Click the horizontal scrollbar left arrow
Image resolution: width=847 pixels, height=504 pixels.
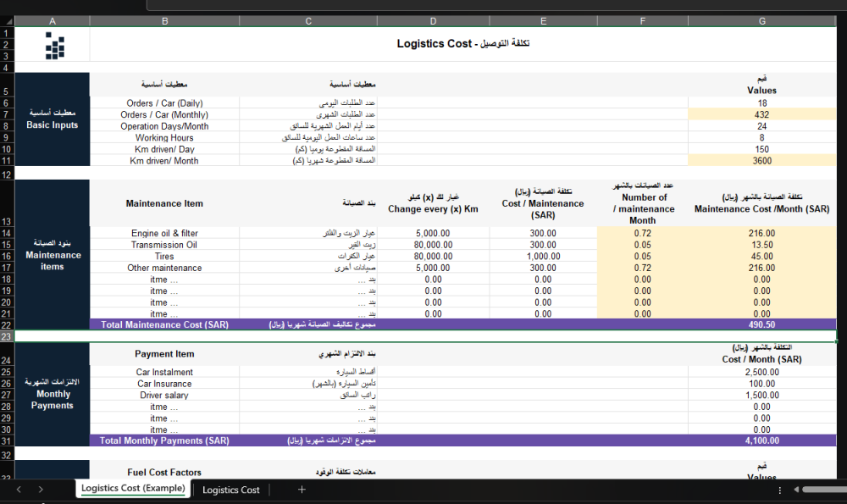click(x=796, y=490)
